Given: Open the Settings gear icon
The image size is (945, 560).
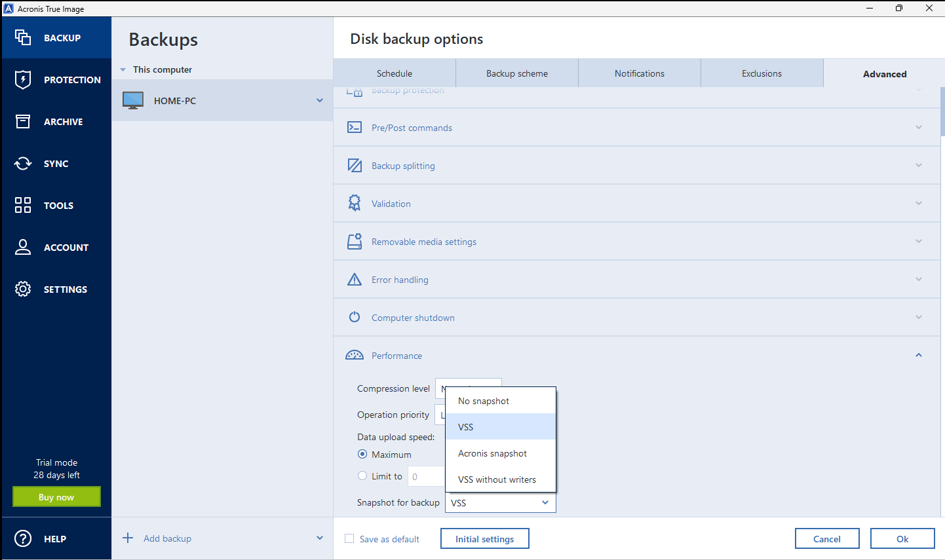Looking at the screenshot, I should [x=22, y=289].
